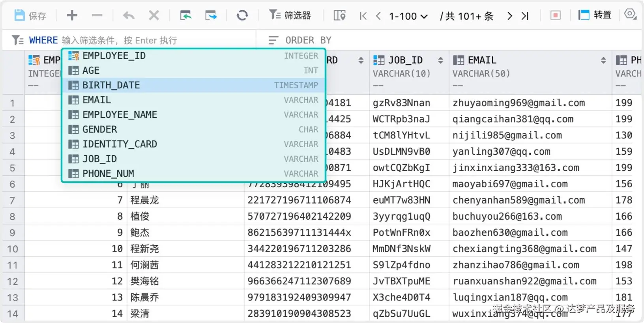Select JOB_ID in the suggestion popup

(193, 159)
